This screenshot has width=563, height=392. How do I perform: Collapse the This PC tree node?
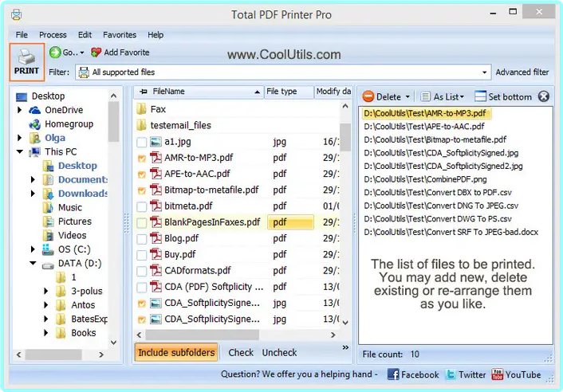[x=20, y=151]
